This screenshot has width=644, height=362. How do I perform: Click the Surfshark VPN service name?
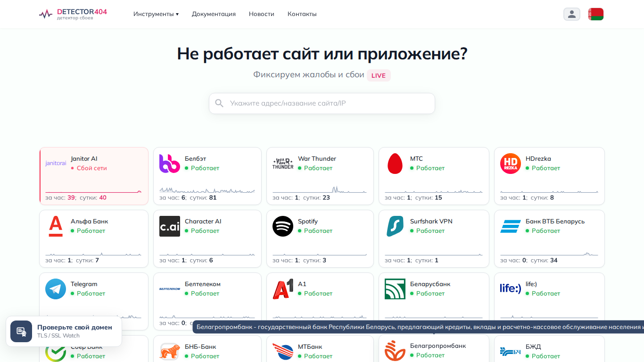pyautogui.click(x=431, y=222)
